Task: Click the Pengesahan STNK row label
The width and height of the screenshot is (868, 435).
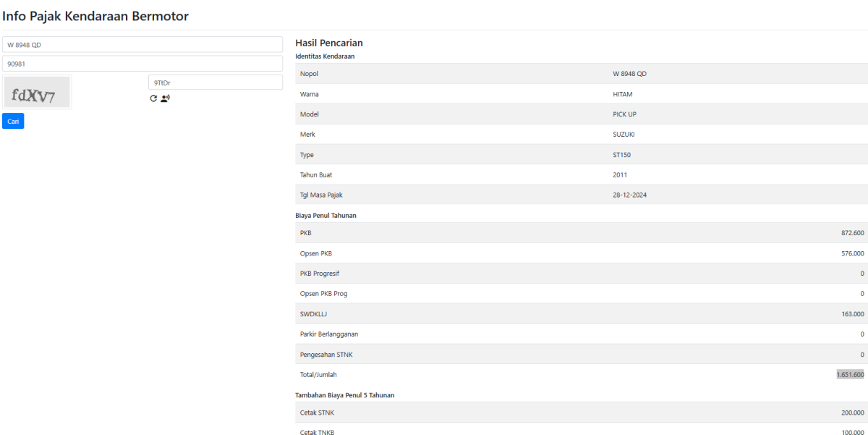Action: point(325,355)
